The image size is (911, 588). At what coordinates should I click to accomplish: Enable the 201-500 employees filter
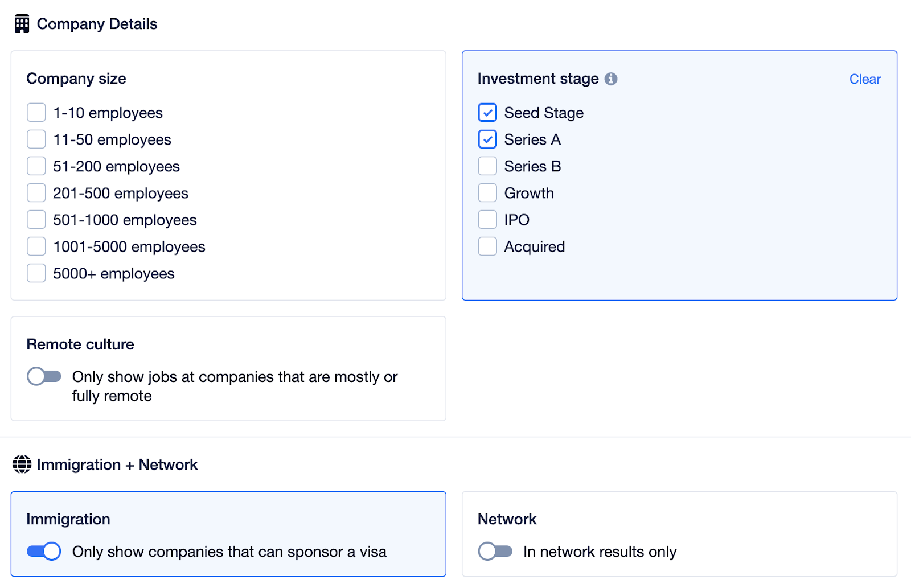[36, 193]
